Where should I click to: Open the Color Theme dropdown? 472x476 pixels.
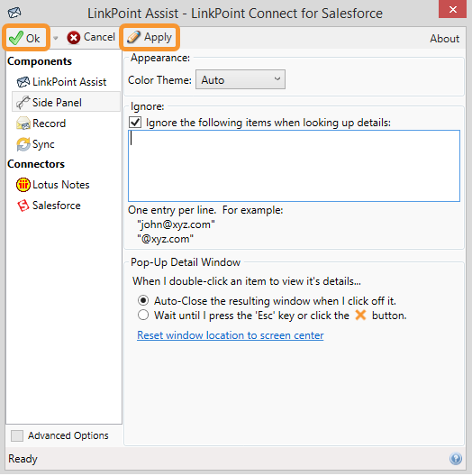tap(241, 79)
